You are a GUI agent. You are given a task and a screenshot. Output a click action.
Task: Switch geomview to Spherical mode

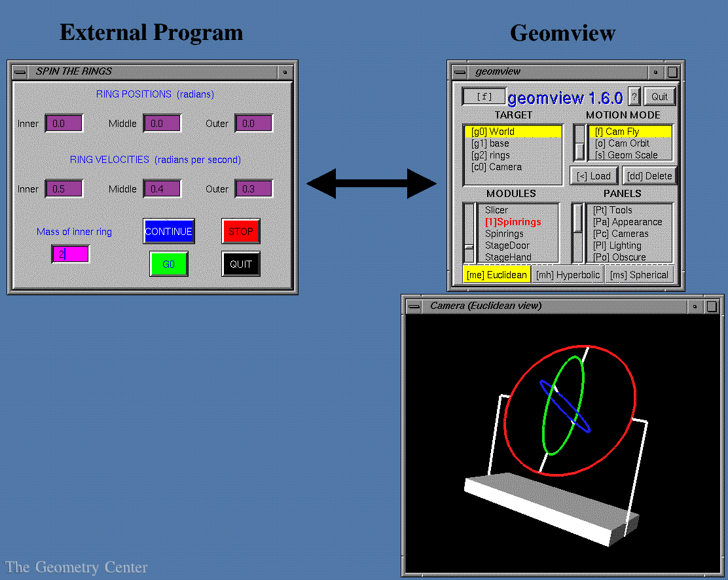tap(639, 274)
